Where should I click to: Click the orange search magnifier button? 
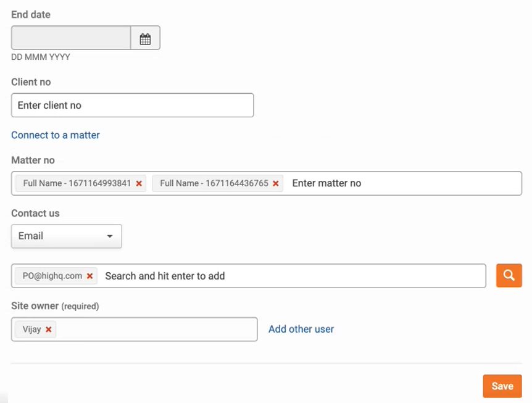click(x=509, y=275)
